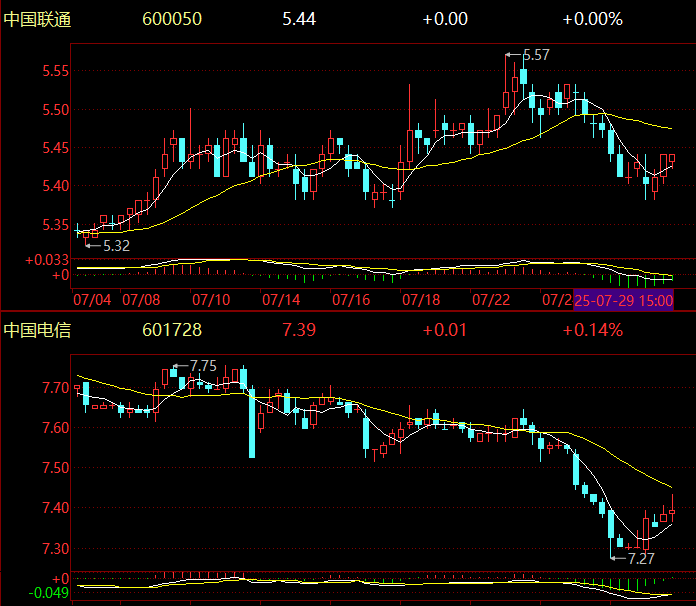Click the 07/04 date axis label

click(92, 300)
